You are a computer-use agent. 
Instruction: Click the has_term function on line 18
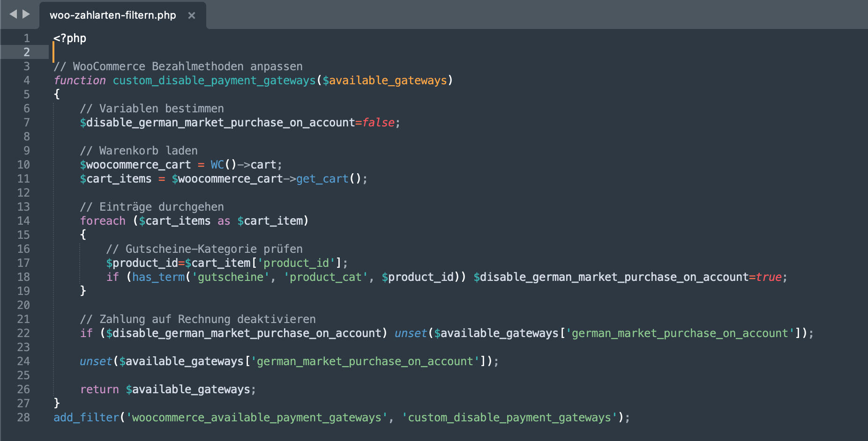coord(158,277)
